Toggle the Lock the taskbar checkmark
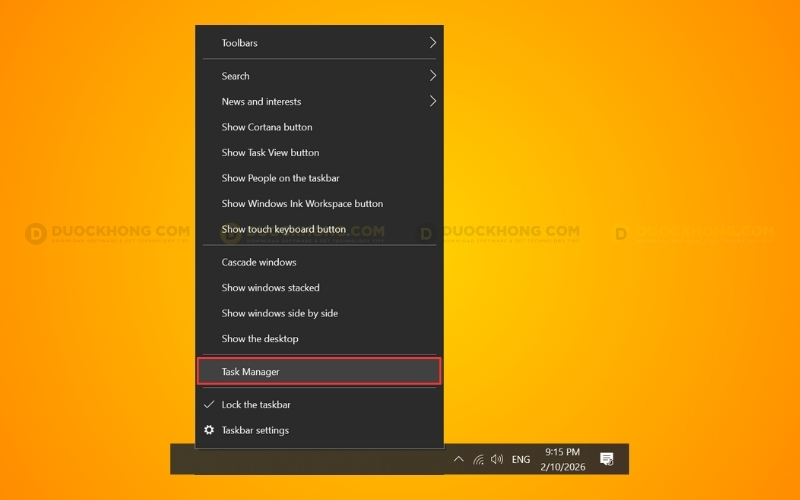This screenshot has height=500, width=800. click(209, 405)
